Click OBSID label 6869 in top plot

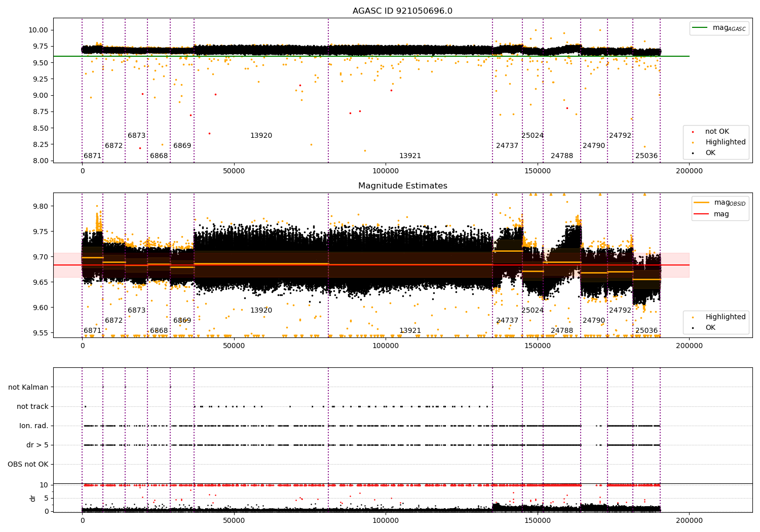tap(182, 146)
